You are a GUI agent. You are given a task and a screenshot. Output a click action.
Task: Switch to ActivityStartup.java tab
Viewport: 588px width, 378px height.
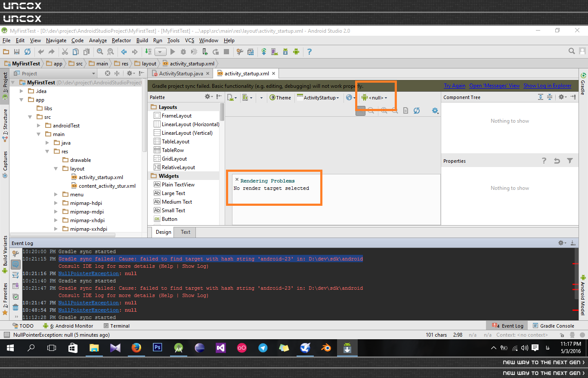tap(181, 74)
